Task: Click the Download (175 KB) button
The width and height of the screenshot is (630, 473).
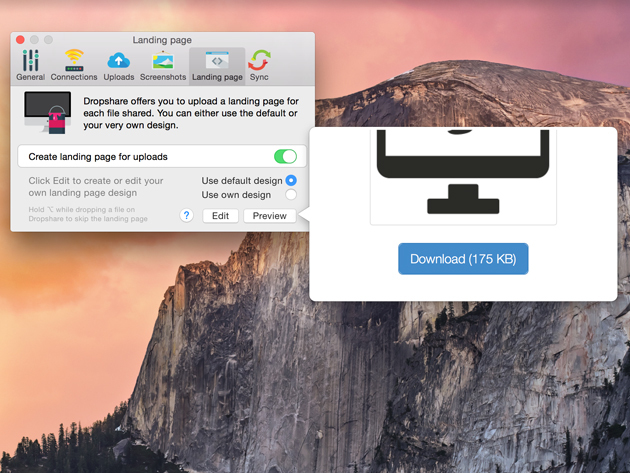Action: pyautogui.click(x=463, y=259)
